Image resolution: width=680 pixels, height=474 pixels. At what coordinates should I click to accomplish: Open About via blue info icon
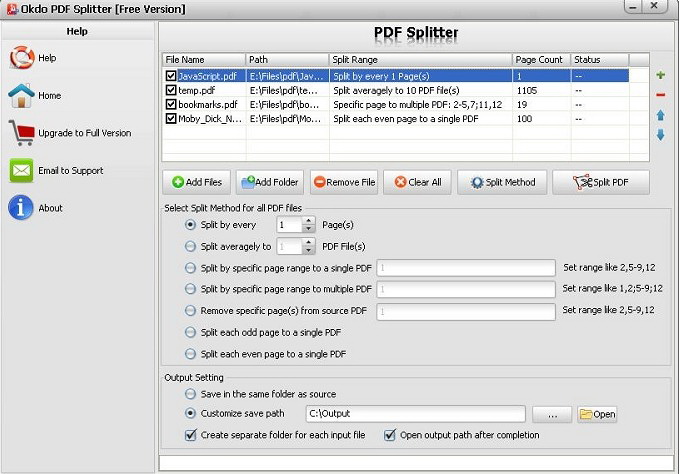tap(20, 208)
